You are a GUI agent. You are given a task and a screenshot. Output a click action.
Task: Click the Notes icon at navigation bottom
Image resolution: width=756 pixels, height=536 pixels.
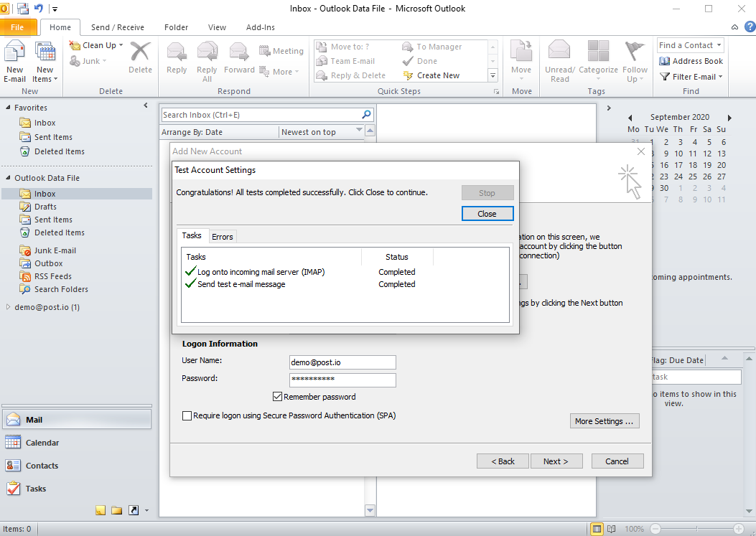pyautogui.click(x=101, y=510)
